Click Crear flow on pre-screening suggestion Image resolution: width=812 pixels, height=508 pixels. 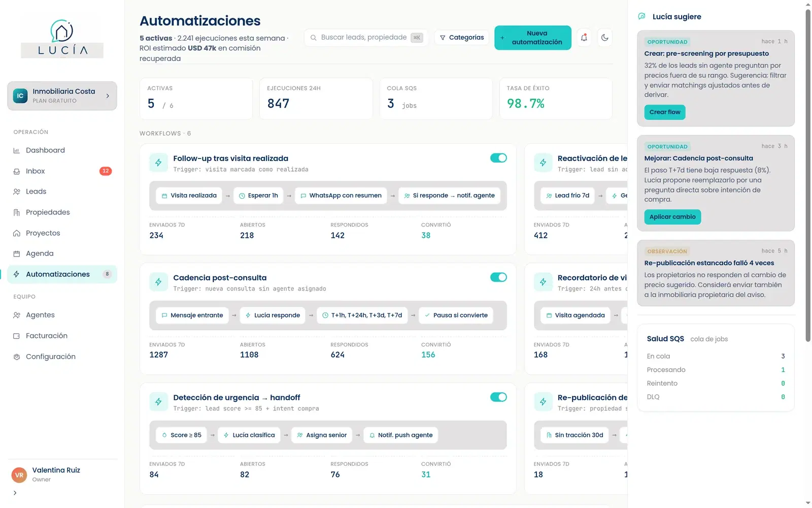tap(665, 112)
